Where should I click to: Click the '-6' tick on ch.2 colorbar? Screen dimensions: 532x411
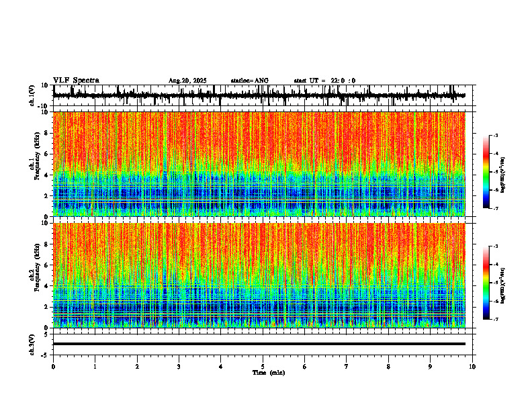coord(496,301)
